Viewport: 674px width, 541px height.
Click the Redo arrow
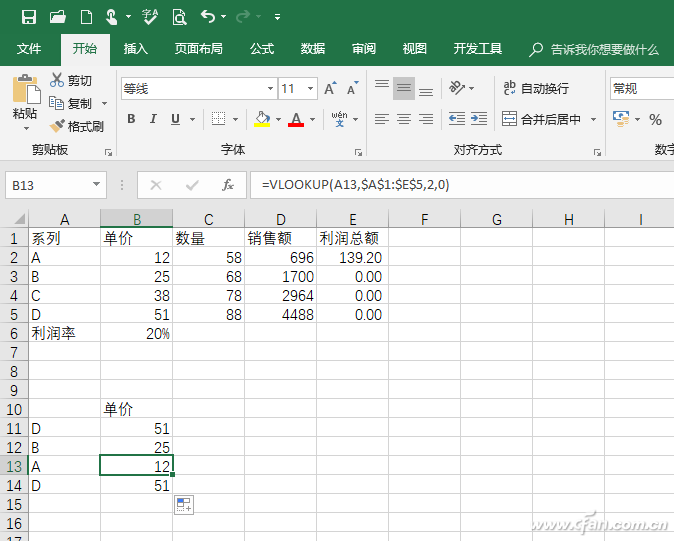[243, 16]
